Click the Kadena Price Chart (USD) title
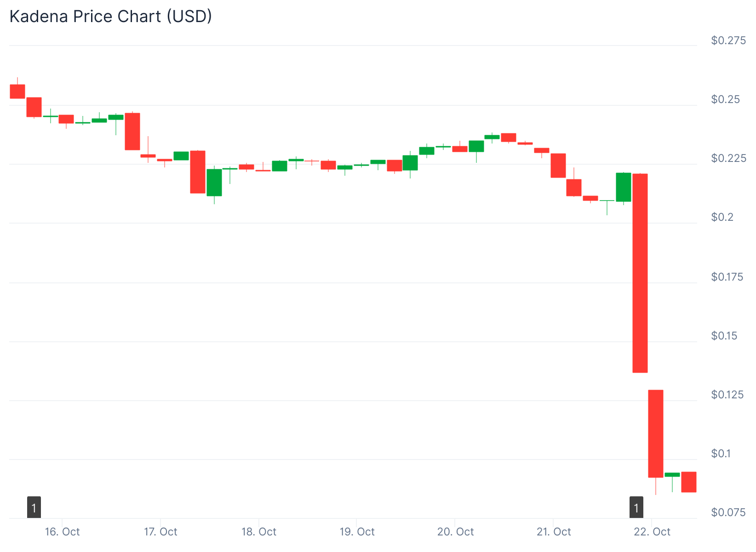756x552 pixels. (111, 17)
